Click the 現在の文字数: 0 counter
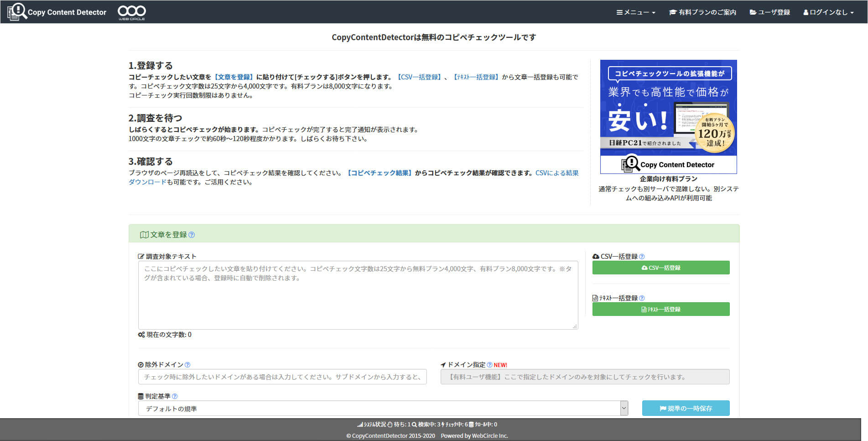Image resolution: width=868 pixels, height=441 pixels. pos(169,335)
